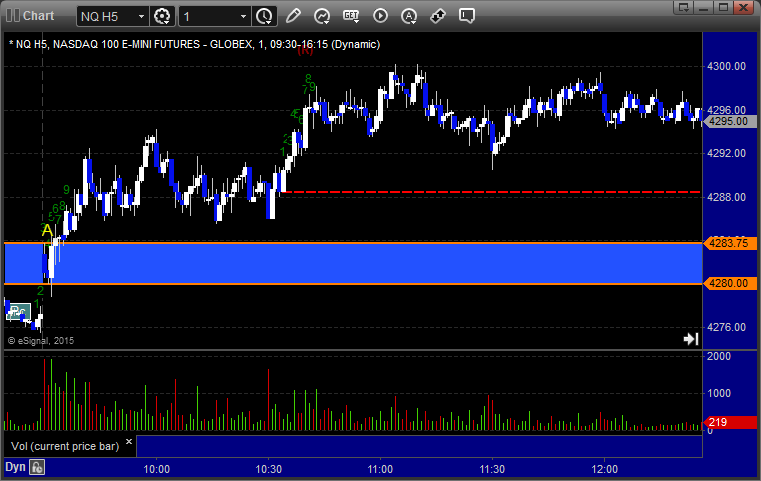761x481 pixels.
Task: Click the 2000 volume axis label
Action: pos(718,356)
